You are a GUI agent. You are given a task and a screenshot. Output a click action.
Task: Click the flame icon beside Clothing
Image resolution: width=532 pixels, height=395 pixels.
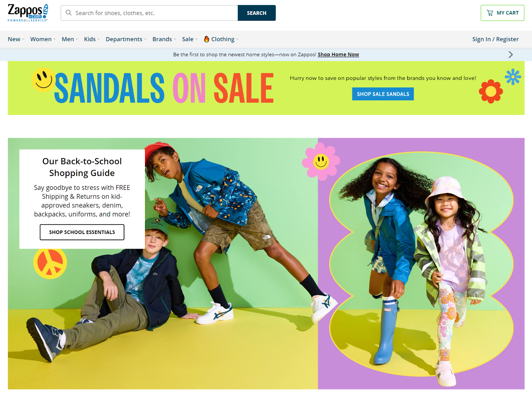(206, 39)
